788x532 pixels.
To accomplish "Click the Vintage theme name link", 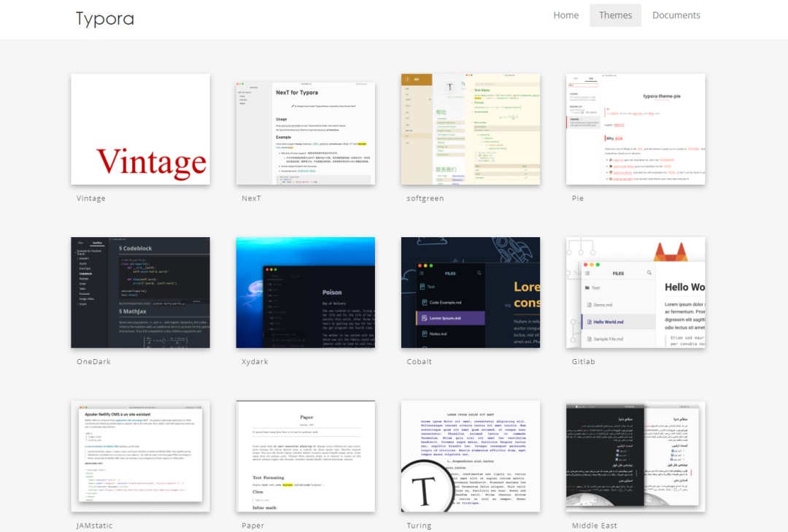I will click(91, 198).
